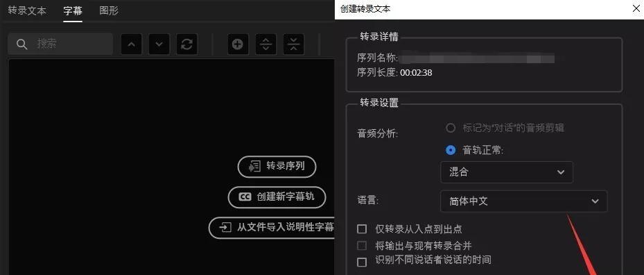Click the 序列名称 label
This screenshot has height=275, width=644.
pyautogui.click(x=377, y=58)
